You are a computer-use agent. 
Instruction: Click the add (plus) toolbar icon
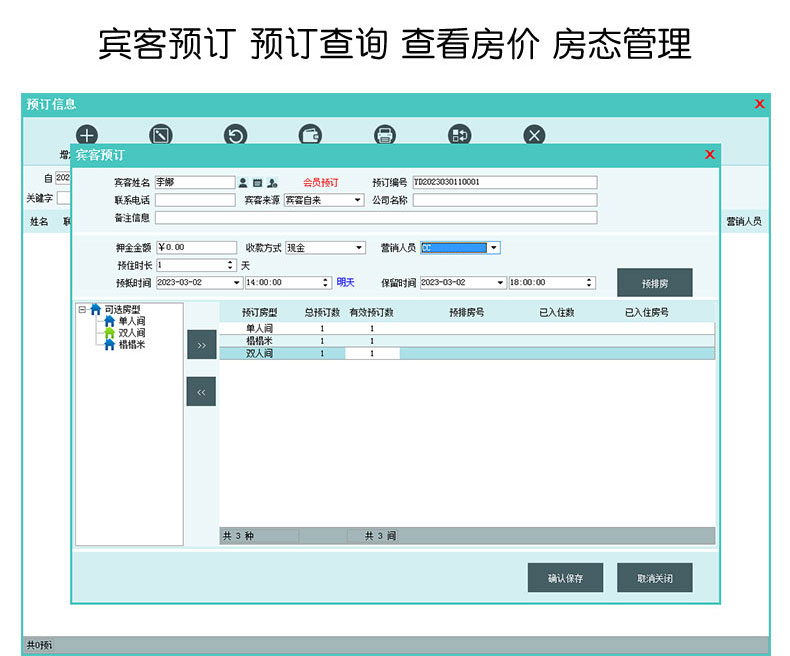[x=87, y=135]
